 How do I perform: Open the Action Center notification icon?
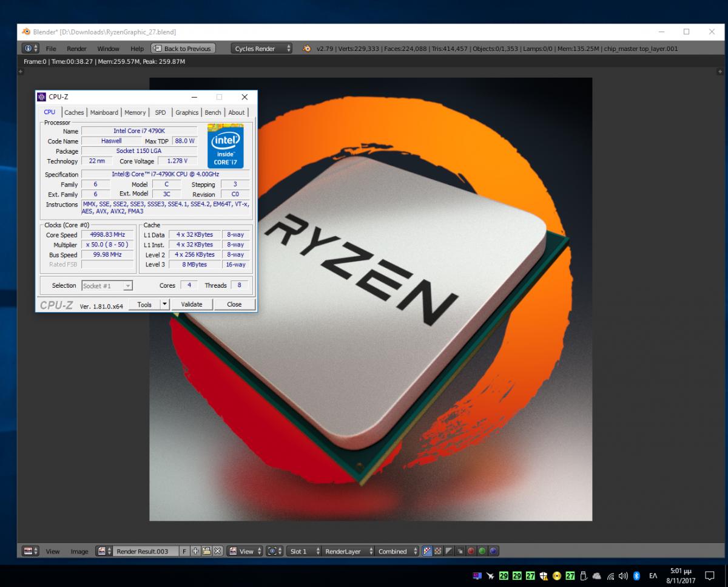point(710,575)
